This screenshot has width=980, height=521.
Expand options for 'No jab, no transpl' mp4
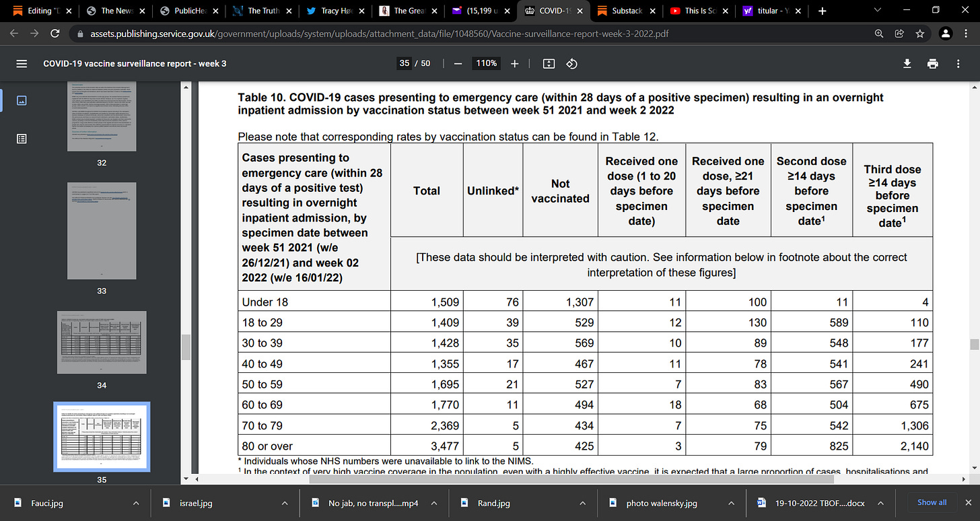(433, 503)
